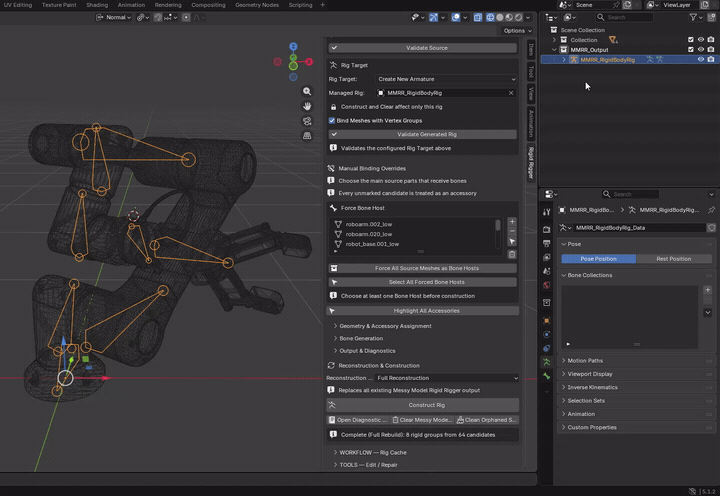Open the Physics properties tab icon
Image resolution: width=720 pixels, height=496 pixels.
(x=546, y=334)
